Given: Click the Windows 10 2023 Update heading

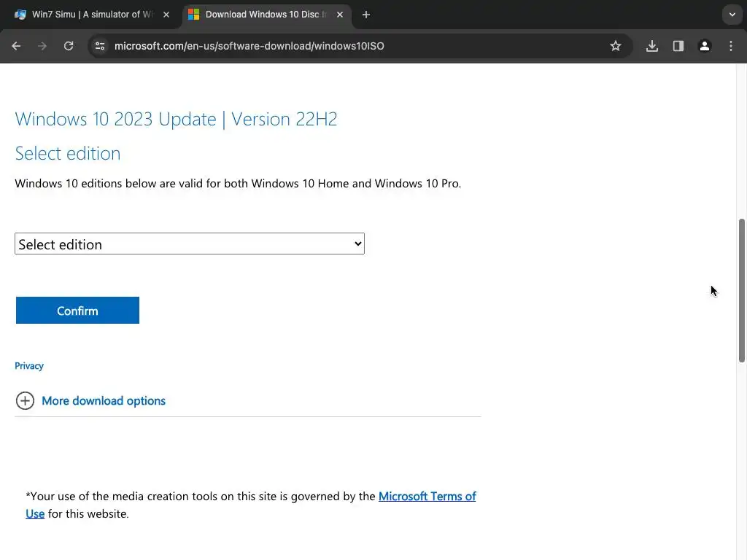Looking at the screenshot, I should click(176, 119).
